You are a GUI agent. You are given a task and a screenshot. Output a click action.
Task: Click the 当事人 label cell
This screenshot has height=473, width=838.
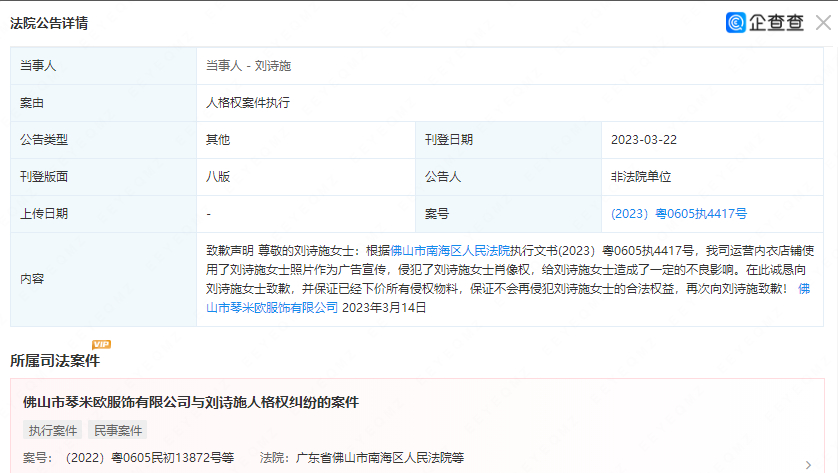(104, 66)
